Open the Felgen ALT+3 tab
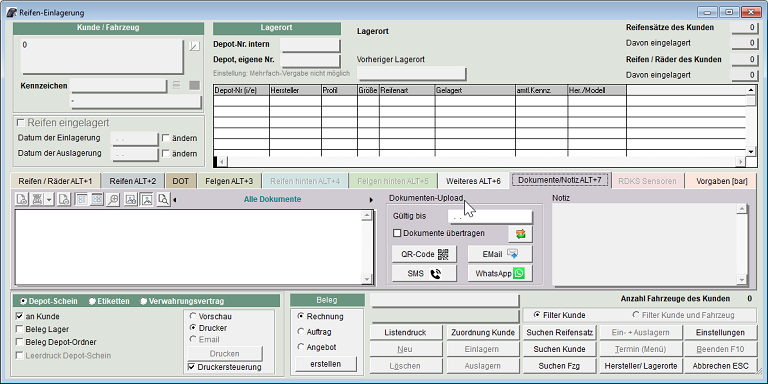The image size is (768, 384). click(229, 181)
